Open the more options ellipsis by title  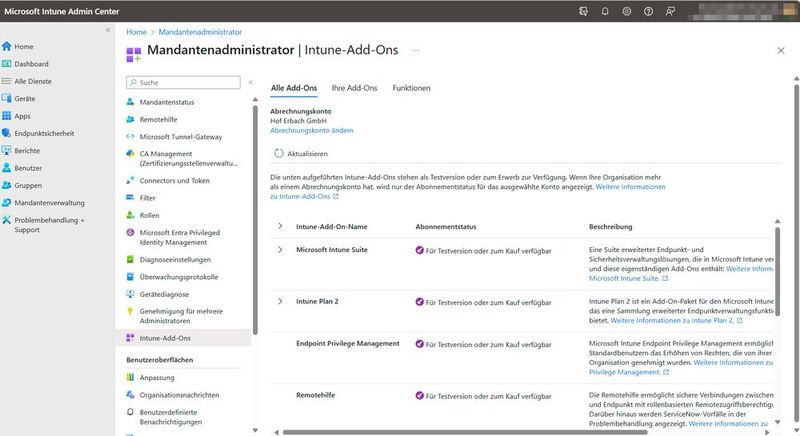tap(416, 50)
